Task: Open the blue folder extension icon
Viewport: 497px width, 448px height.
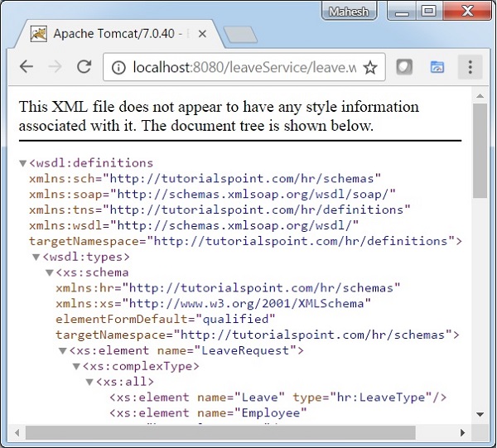Action: (437, 67)
